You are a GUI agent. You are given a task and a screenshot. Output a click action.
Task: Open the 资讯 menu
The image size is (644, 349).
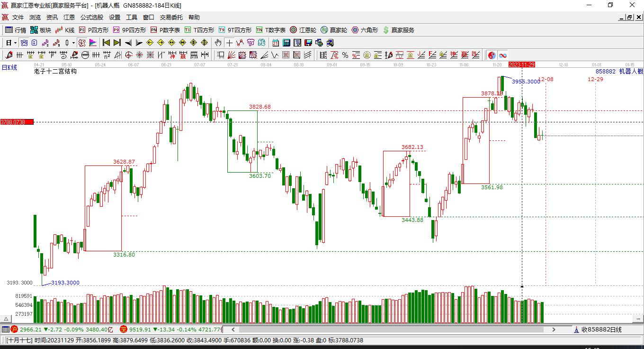(52, 18)
